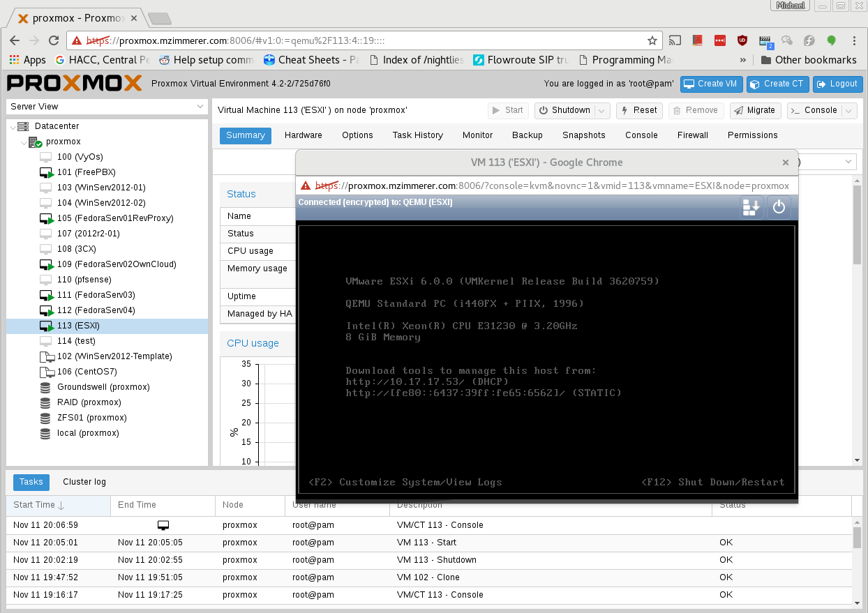The width and height of the screenshot is (868, 613).
Task: Click the task log vertical scrollbar
Action: click(x=858, y=538)
